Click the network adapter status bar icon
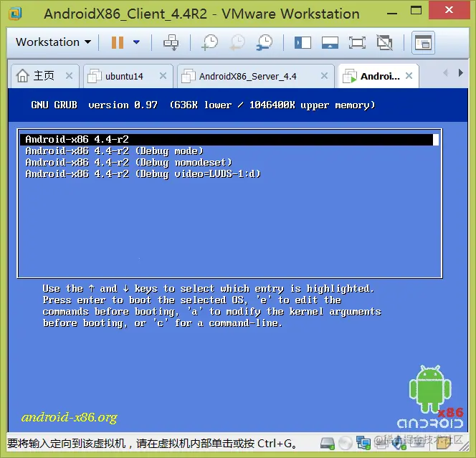The height and width of the screenshot is (458, 476). 363,444
